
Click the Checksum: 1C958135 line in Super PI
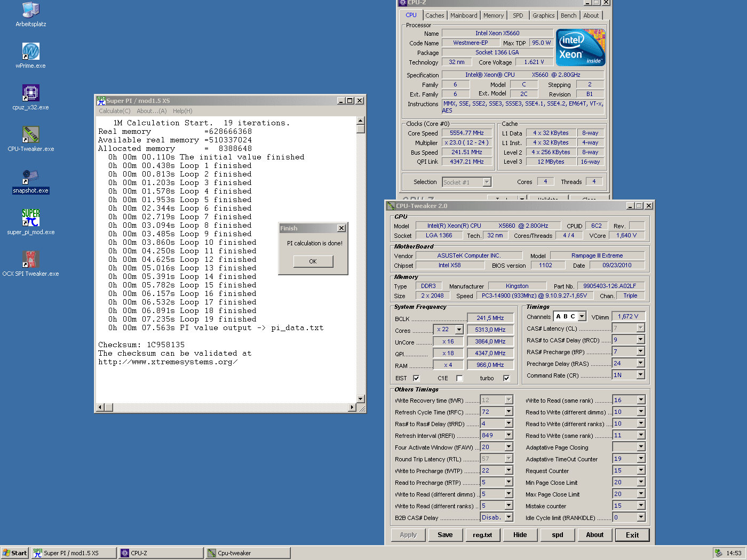coord(141,345)
